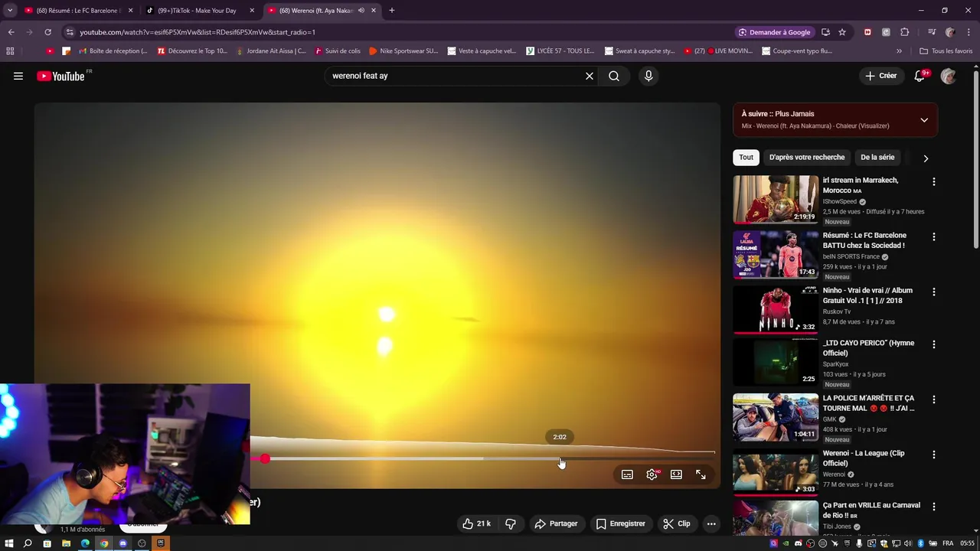The height and width of the screenshot is (551, 980).
Task: Open 'Tous les favoris' folder
Action: click(x=946, y=51)
